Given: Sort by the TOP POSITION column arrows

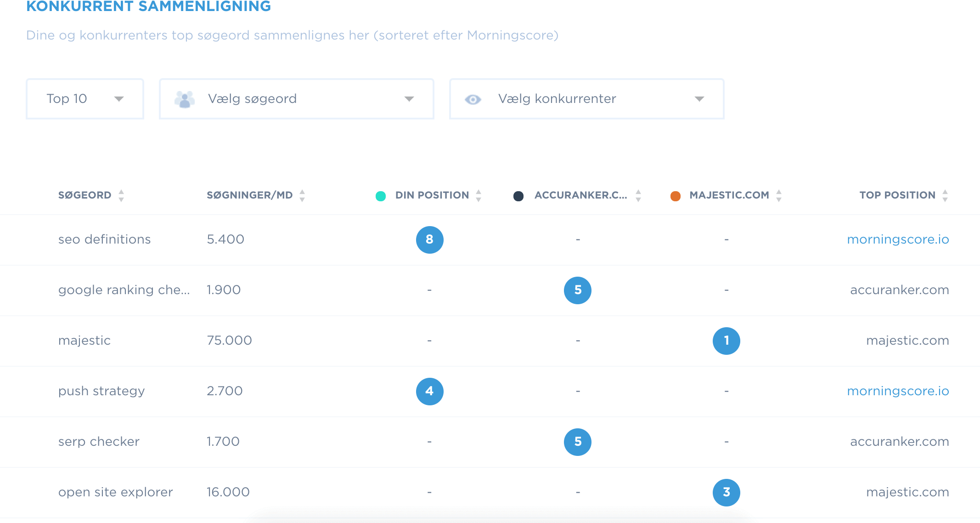Looking at the screenshot, I should click(x=945, y=196).
